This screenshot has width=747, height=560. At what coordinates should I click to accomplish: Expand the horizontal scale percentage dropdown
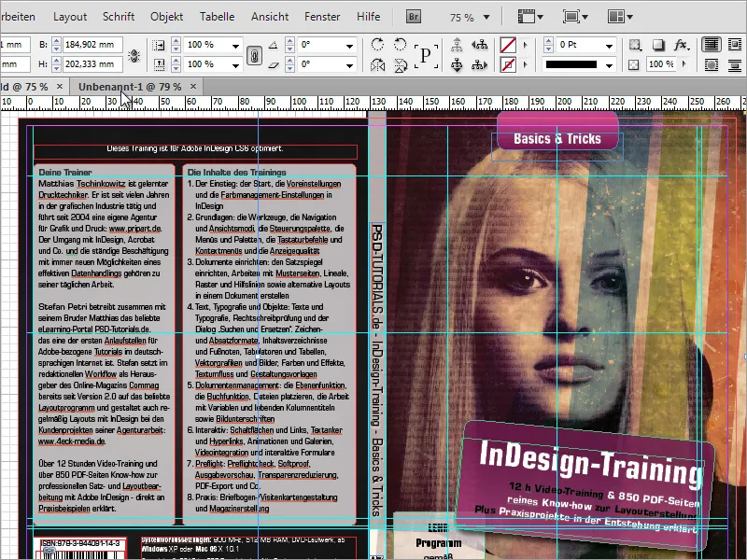click(x=236, y=46)
